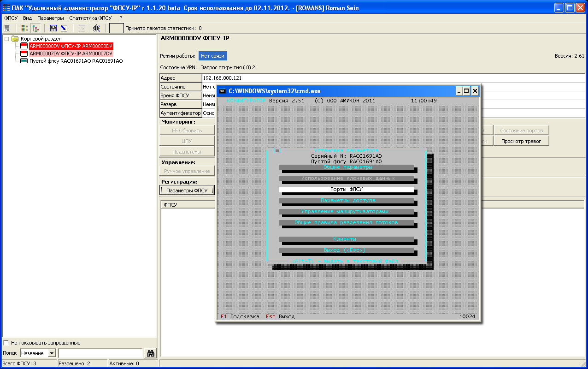Click 'Разрешено: 2' in status bar
588x369 pixels.
[74, 363]
